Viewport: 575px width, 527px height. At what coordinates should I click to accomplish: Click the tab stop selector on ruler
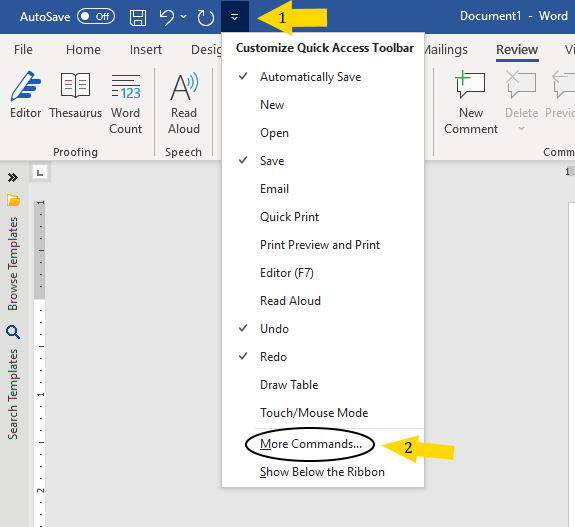coord(40,172)
